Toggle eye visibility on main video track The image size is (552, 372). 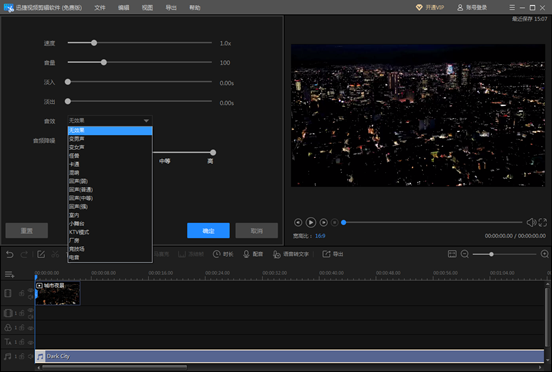click(x=30, y=290)
